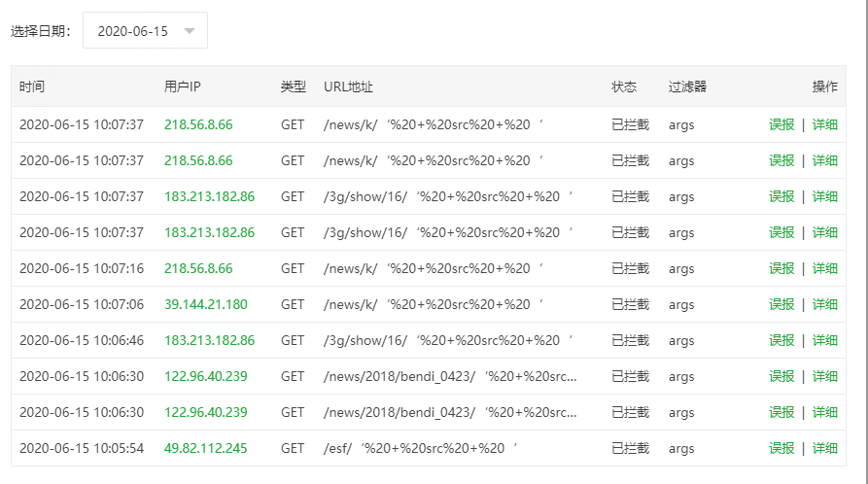This screenshot has width=868, height=484.
Task: Click the 过滤器 column header
Action: (687, 86)
